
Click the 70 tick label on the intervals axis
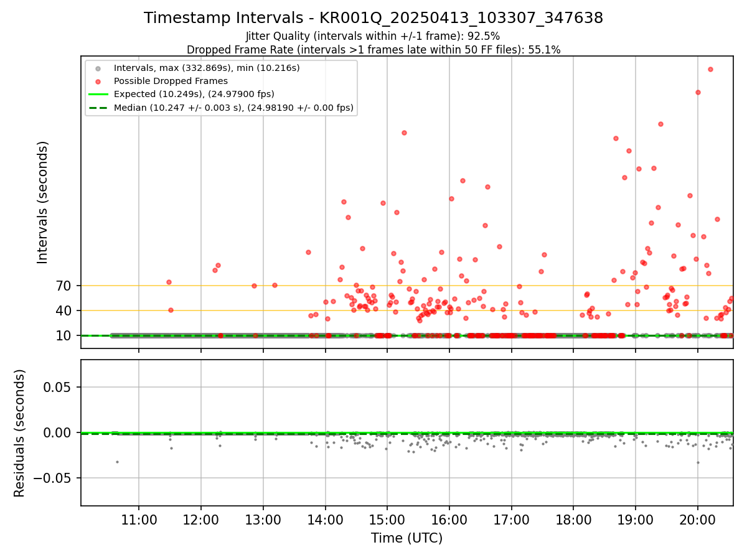(65, 286)
